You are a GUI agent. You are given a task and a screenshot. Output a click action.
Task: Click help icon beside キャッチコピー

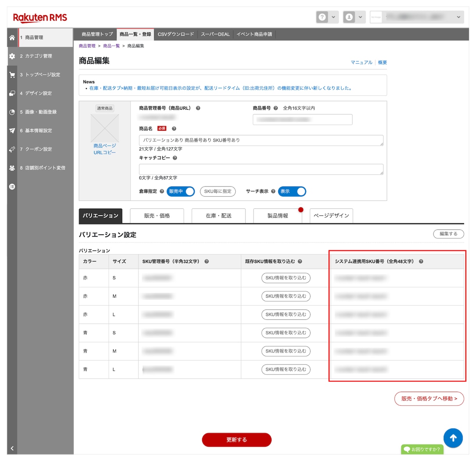click(175, 158)
